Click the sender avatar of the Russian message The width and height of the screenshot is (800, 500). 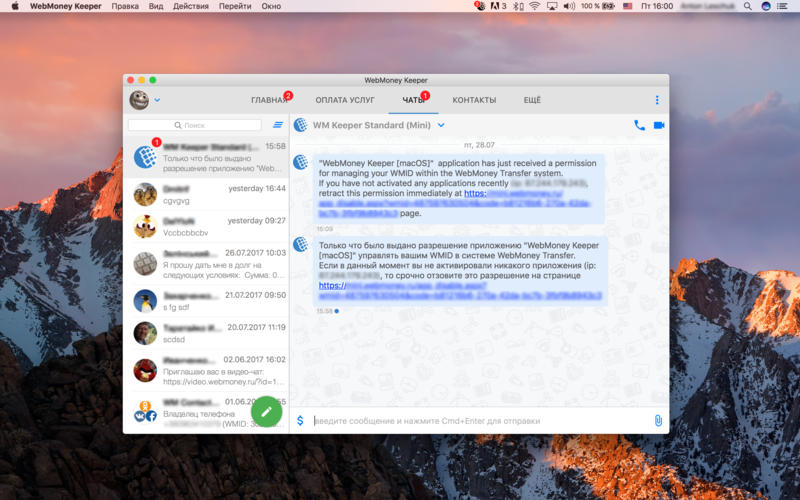pyautogui.click(x=301, y=244)
